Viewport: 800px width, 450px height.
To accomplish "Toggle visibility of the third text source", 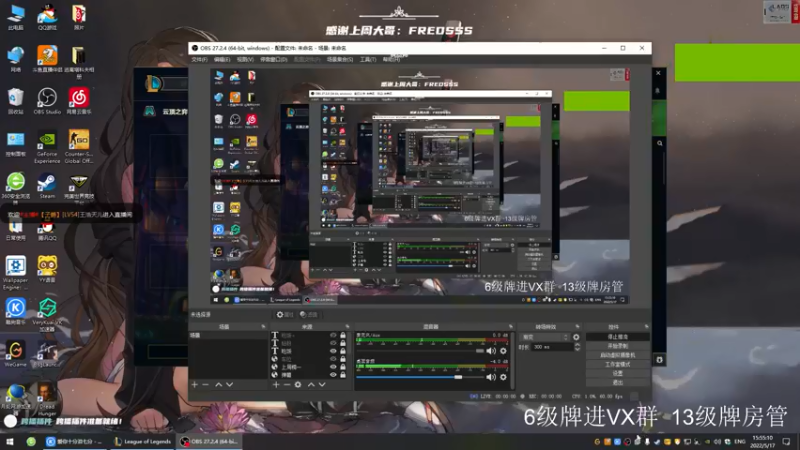I will (x=333, y=351).
